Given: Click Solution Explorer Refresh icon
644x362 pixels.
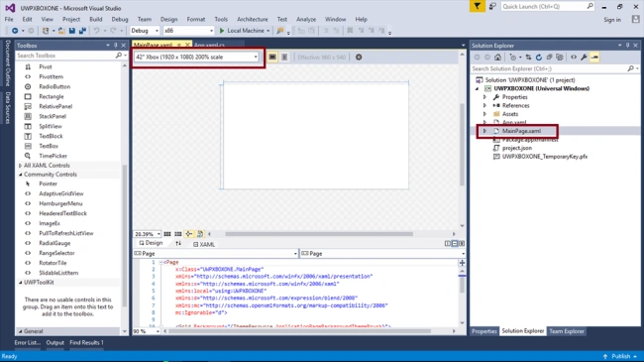Looking at the screenshot, I should (539, 58).
